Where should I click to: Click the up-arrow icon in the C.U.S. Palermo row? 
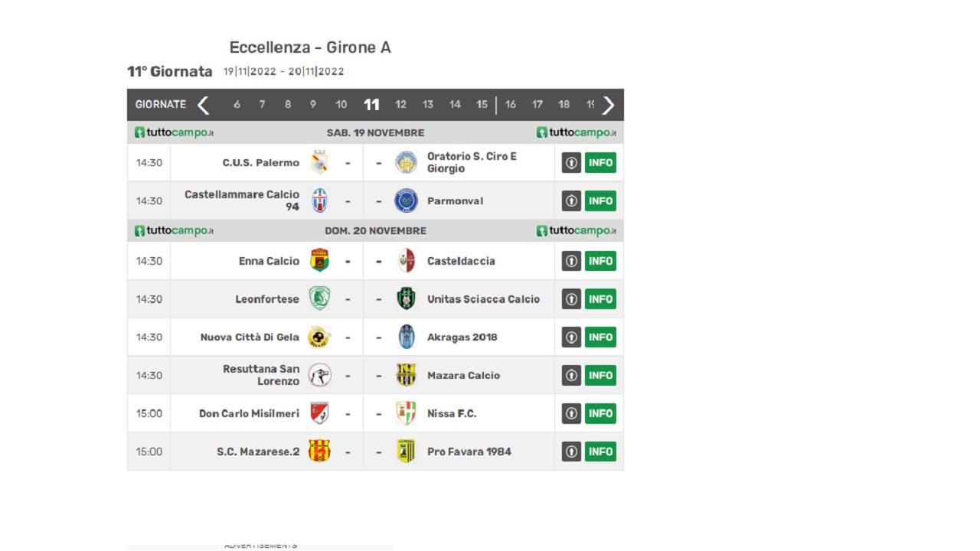coord(571,162)
